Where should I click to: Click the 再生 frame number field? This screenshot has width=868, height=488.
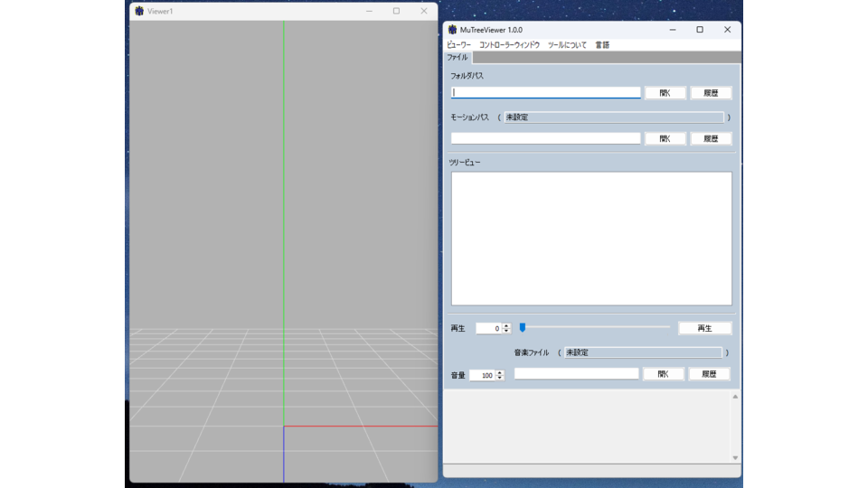489,329
